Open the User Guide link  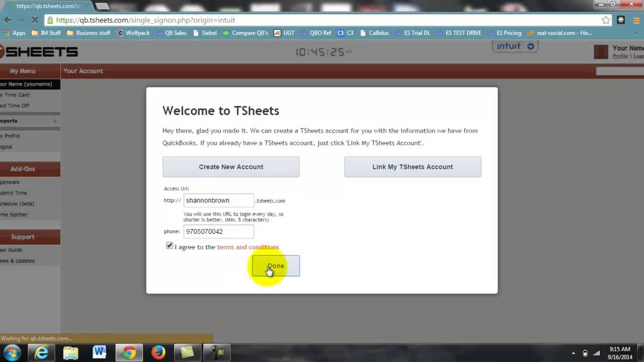tap(11, 250)
